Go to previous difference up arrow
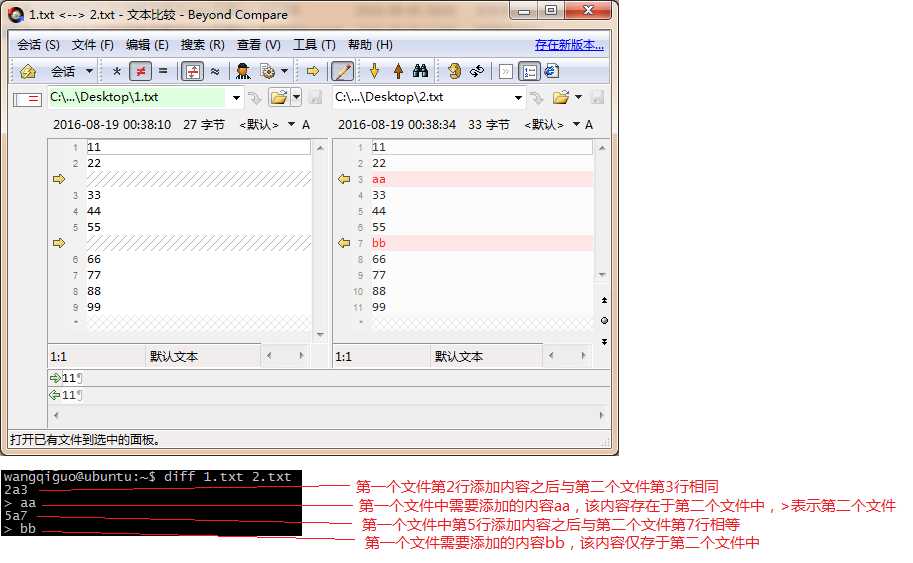The height and width of the screenshot is (563, 913). (x=398, y=71)
